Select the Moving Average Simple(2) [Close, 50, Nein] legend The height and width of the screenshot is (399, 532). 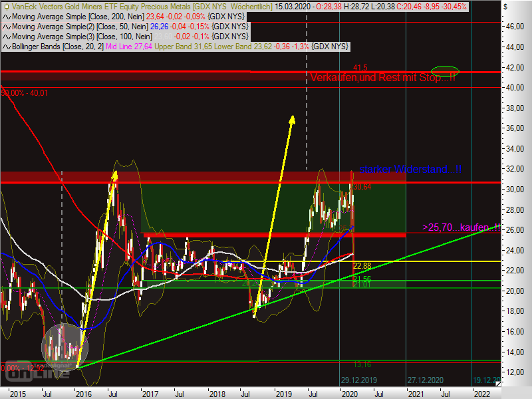click(x=80, y=27)
